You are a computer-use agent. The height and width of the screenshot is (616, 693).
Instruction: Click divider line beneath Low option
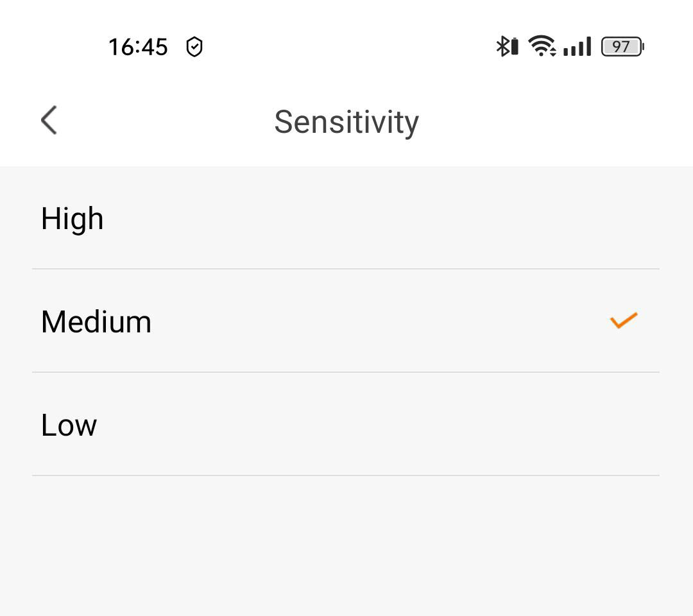coord(346,475)
